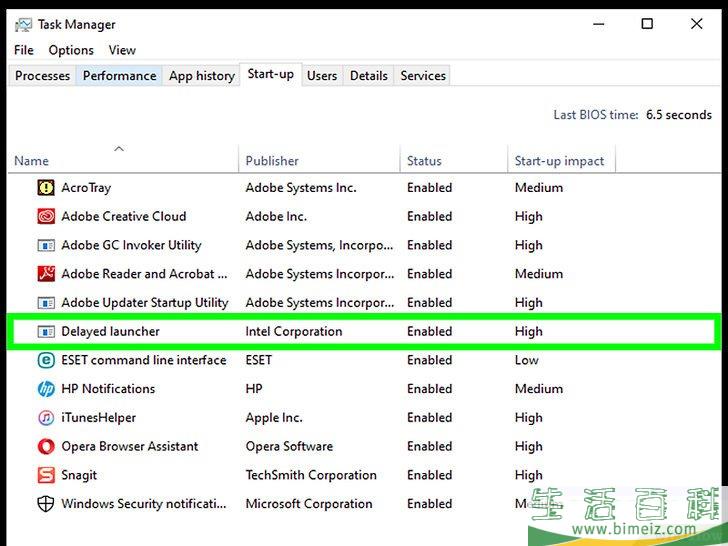Image resolution: width=728 pixels, height=546 pixels.
Task: Select the Adobe GC Invoker Utility text
Action: pos(131,245)
